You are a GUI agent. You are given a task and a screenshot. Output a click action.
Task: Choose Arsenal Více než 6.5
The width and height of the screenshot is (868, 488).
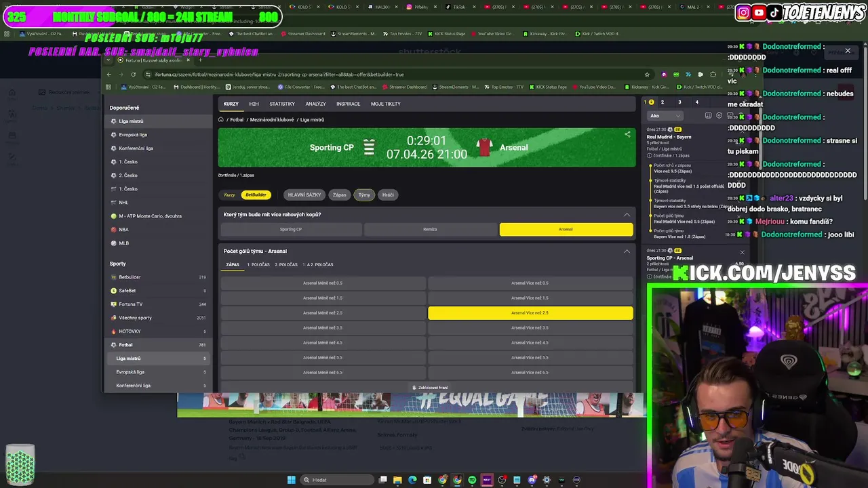click(530, 373)
